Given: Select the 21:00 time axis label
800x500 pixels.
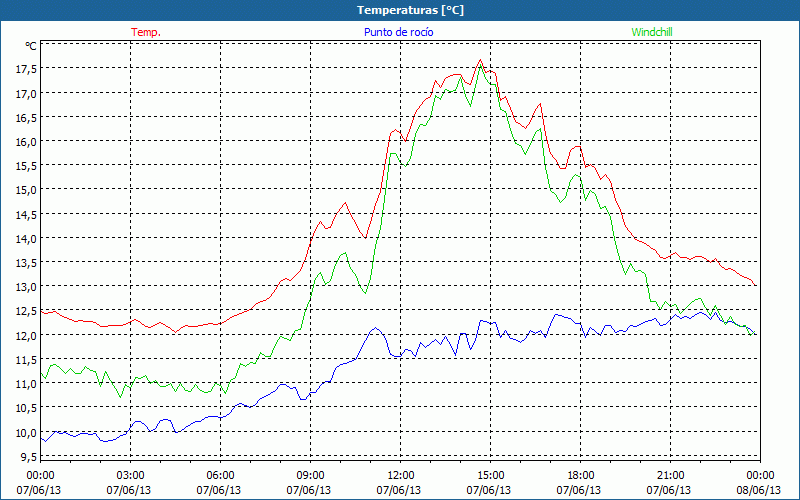Looking at the screenshot, I should click(671, 475).
